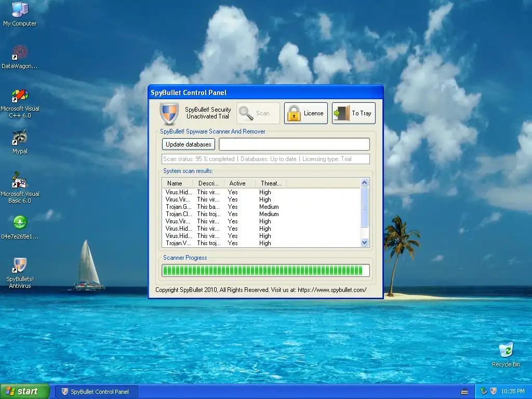Click the High threat level for Trojan.V...

click(x=265, y=243)
